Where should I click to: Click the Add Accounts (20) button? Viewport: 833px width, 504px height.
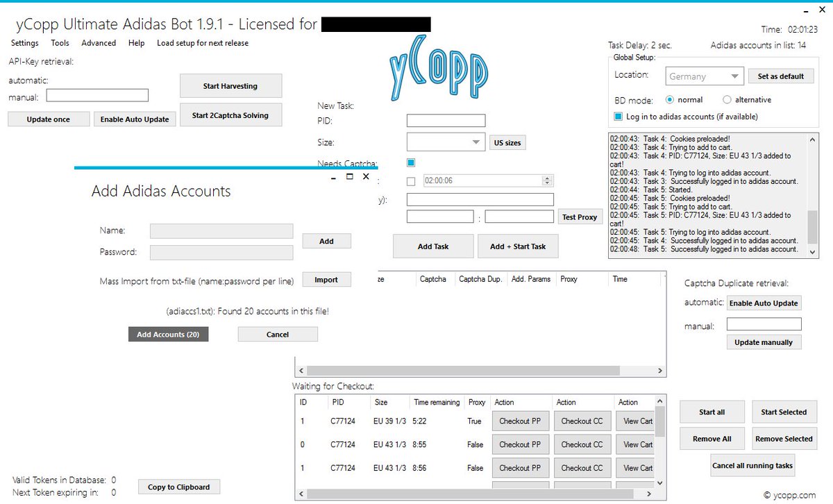tap(168, 335)
